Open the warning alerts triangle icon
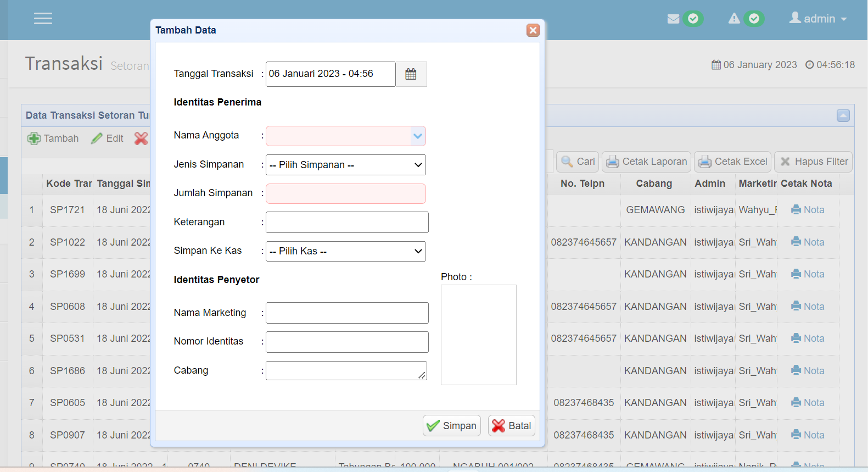 pyautogui.click(x=734, y=19)
